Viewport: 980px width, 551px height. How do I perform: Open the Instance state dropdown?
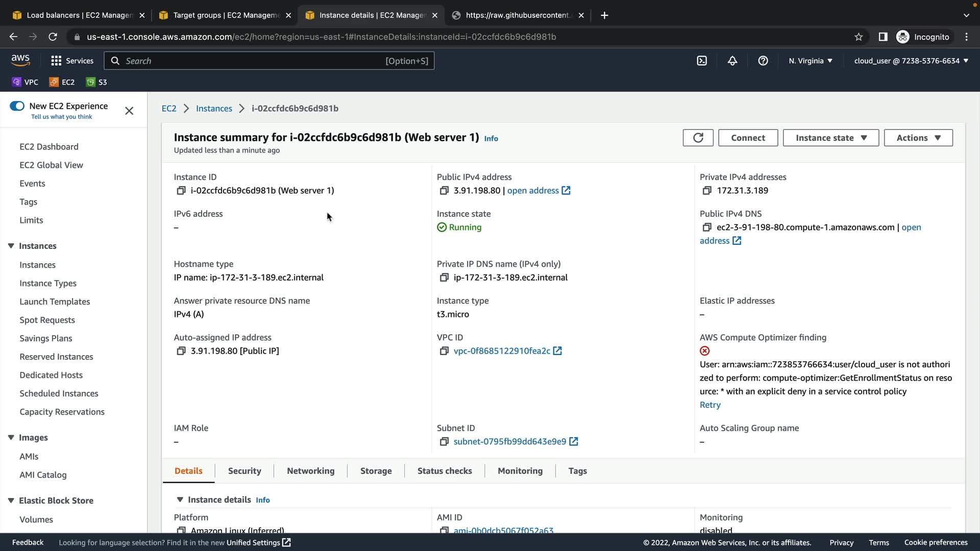[x=830, y=138]
